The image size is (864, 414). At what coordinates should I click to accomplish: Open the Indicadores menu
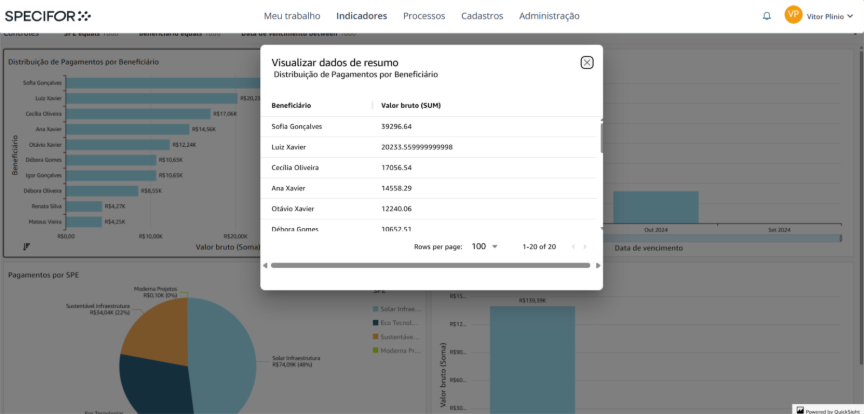click(x=361, y=16)
